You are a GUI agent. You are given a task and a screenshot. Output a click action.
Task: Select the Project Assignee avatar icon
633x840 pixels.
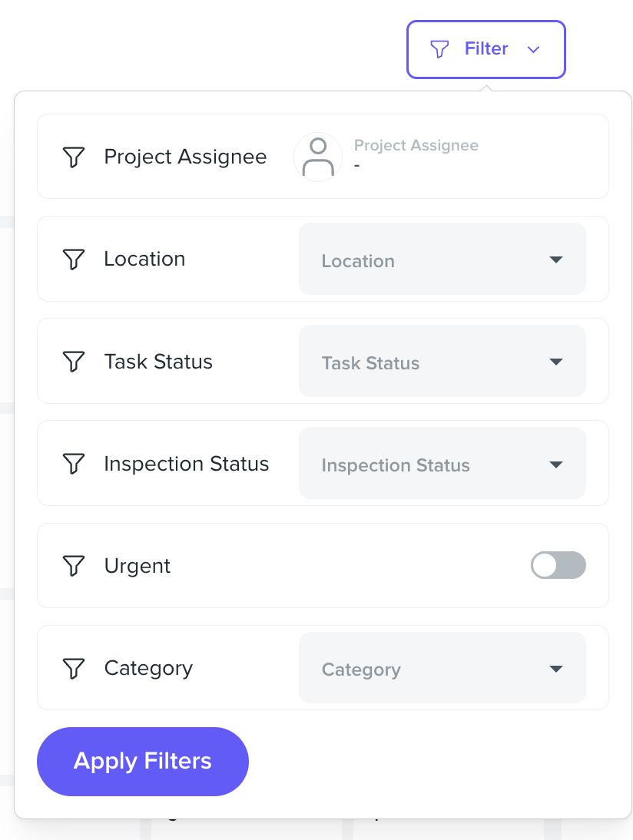(318, 157)
